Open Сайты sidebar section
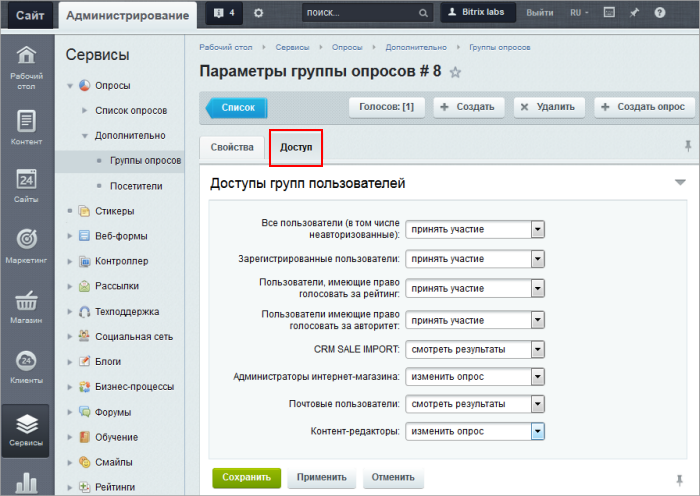Viewport: 700px width, 496px height. pyautogui.click(x=26, y=185)
